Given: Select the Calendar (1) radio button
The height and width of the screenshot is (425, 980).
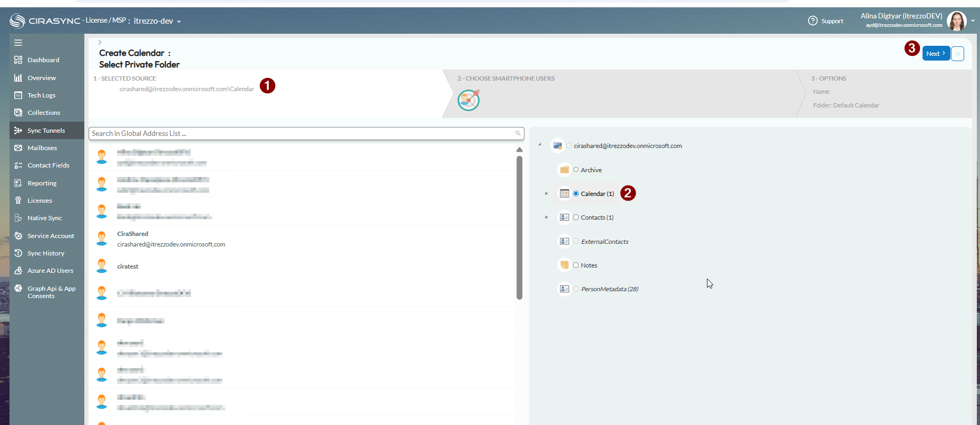Looking at the screenshot, I should point(576,193).
